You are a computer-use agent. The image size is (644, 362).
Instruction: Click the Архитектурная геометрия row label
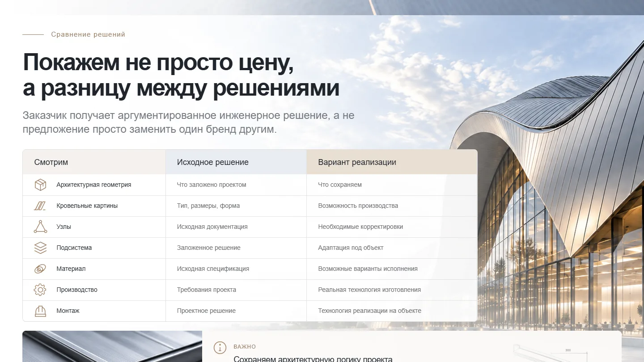[94, 185]
